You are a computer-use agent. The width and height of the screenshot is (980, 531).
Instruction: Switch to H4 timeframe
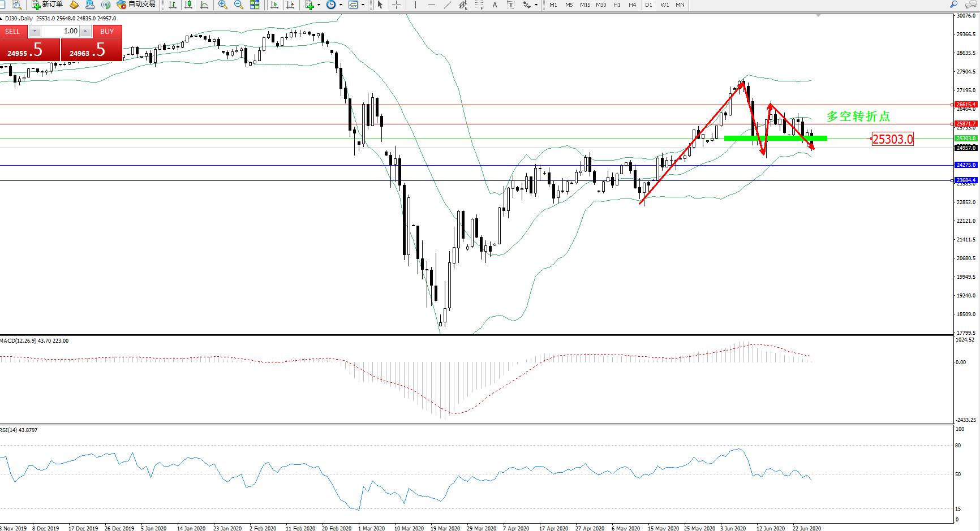tap(633, 5)
